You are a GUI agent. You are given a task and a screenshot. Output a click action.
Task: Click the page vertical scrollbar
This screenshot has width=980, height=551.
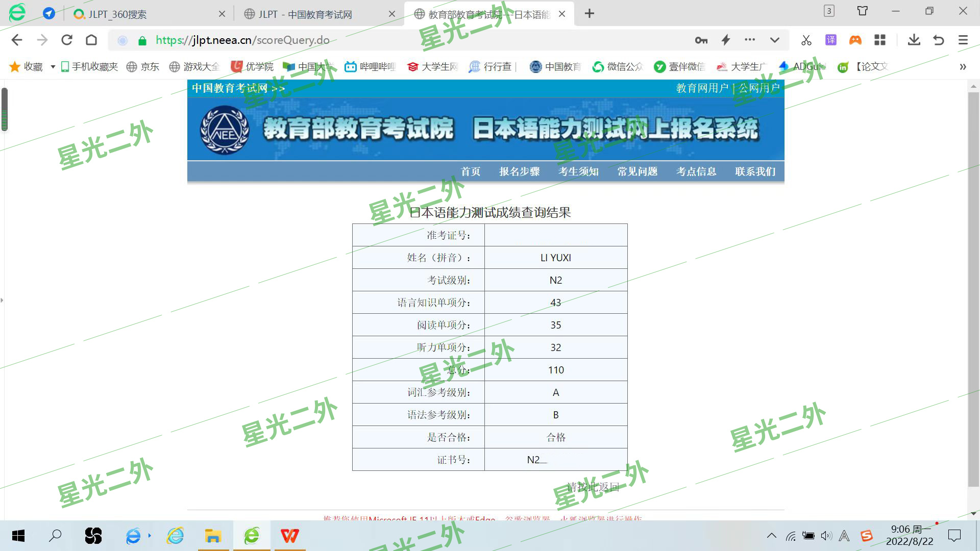[973, 289]
